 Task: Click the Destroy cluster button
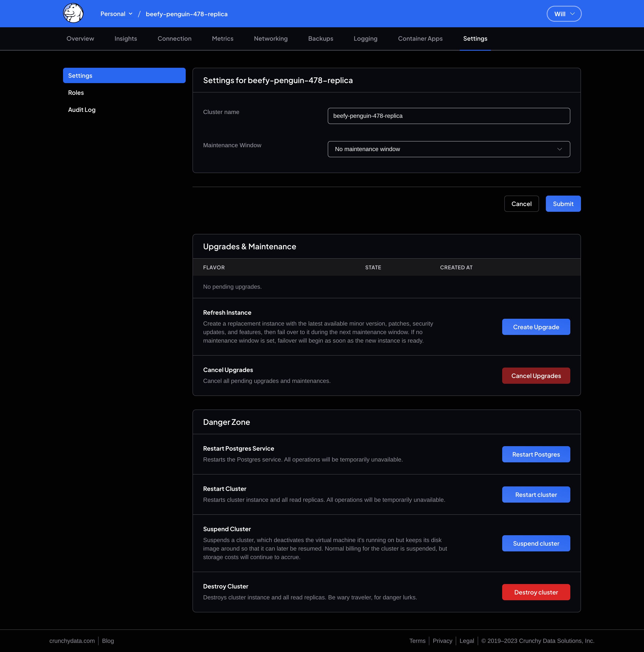pyautogui.click(x=536, y=592)
